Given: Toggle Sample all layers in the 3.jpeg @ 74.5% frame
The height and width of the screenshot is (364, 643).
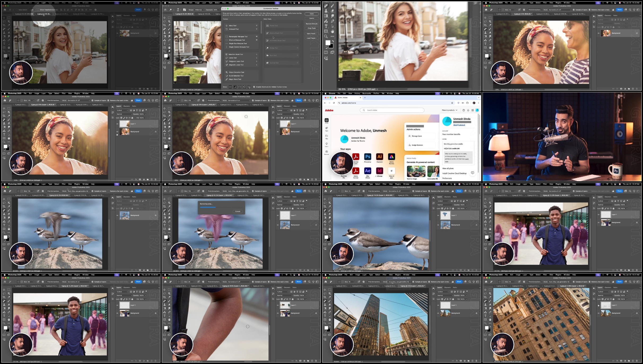Looking at the screenshot, I should (413, 191).
